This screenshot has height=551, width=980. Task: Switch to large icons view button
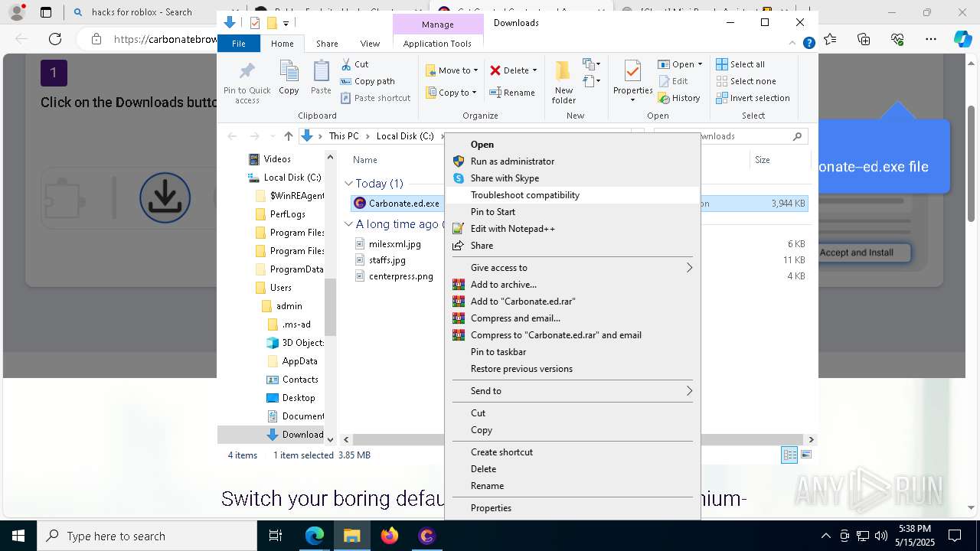(805, 455)
